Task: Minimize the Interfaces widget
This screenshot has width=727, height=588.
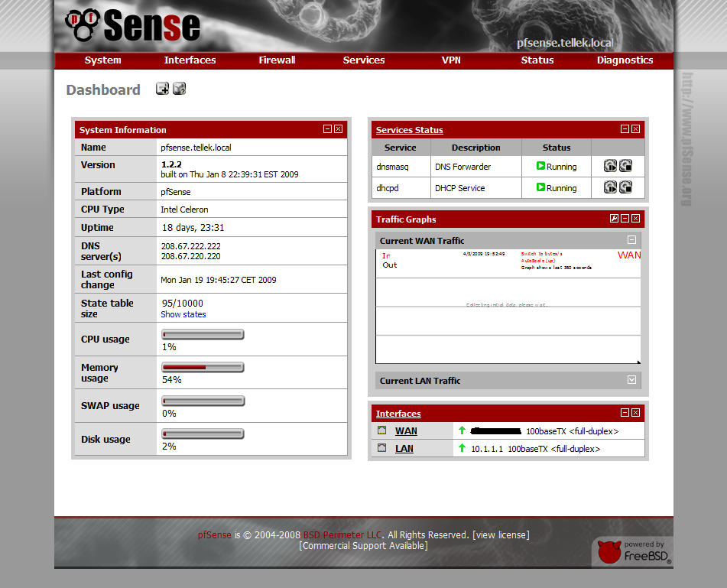Action: pos(625,413)
